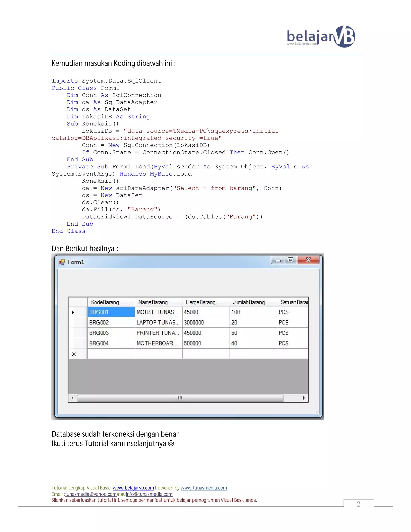411x532 pixels.
Task: Click the Form1 window icon
Action: [x=62, y=262]
